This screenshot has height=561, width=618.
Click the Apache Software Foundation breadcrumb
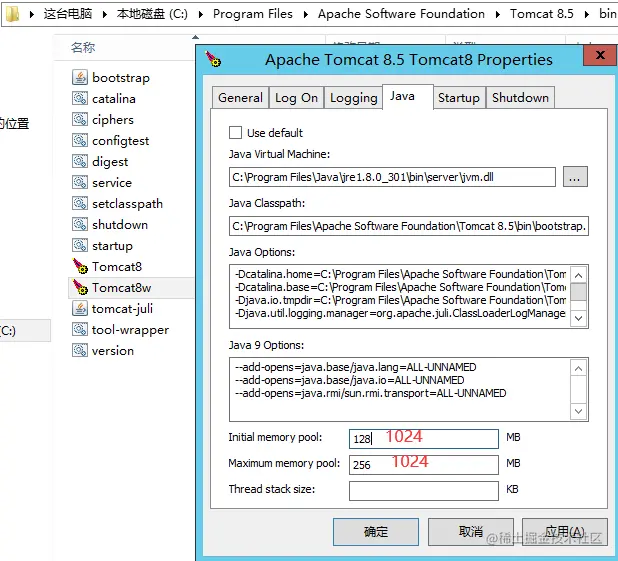401,14
